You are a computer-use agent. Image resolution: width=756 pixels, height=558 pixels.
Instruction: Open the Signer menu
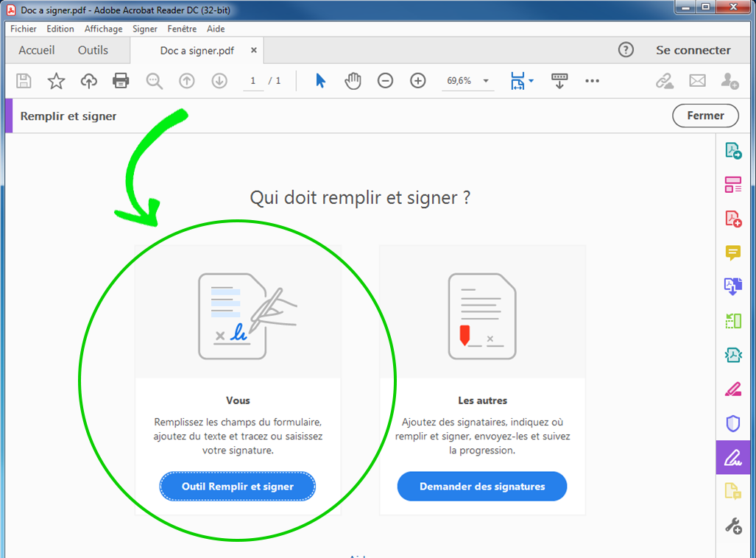144,29
